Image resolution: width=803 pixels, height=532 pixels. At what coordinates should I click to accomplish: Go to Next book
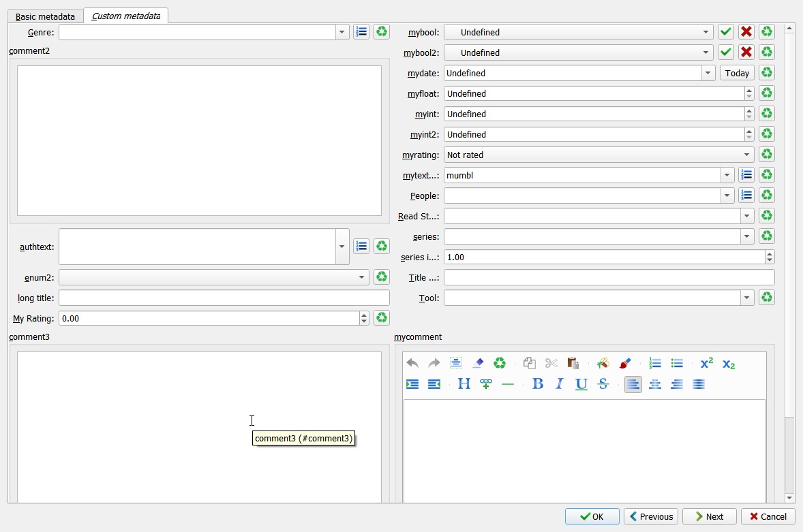tap(710, 516)
